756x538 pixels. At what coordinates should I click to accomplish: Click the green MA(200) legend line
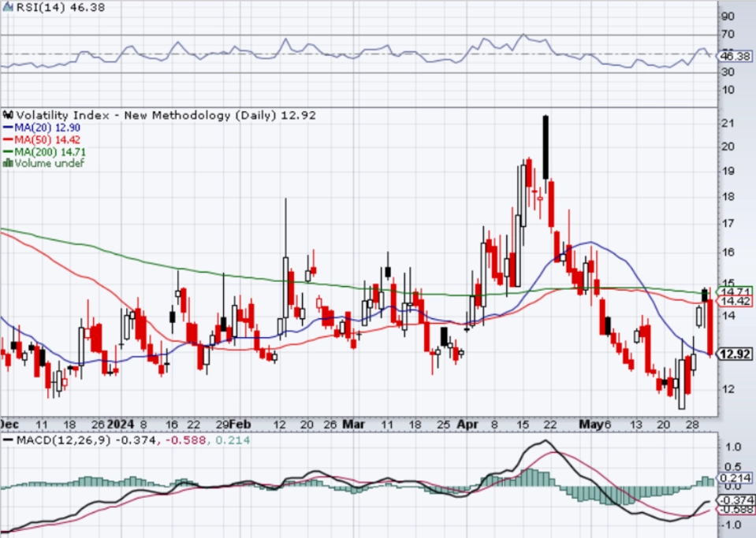pyautogui.click(x=8, y=152)
